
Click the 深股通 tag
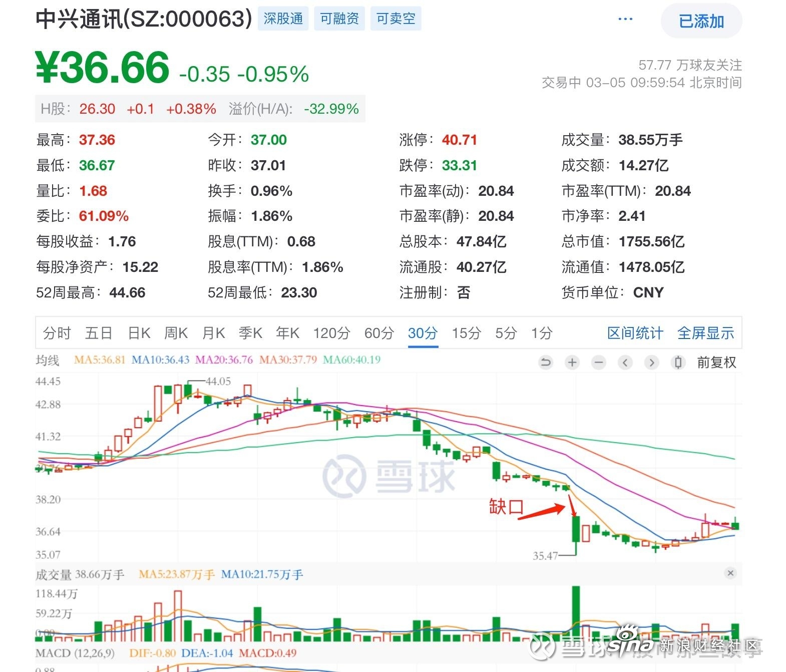pos(283,19)
